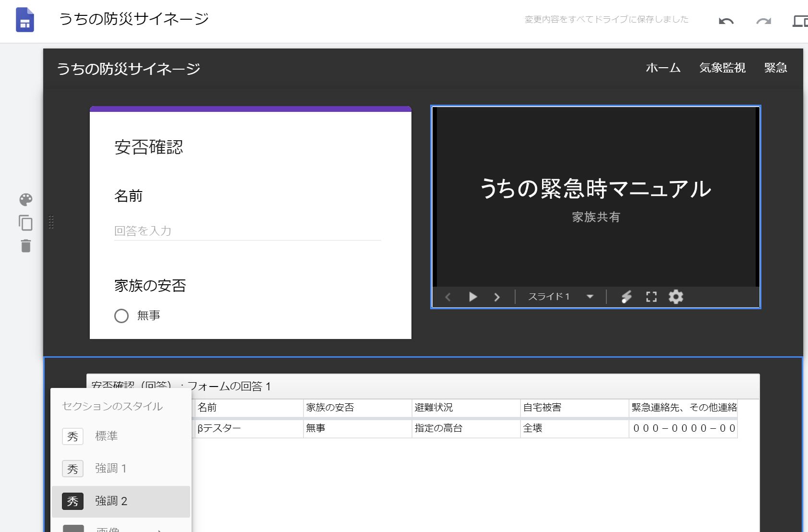Screen dimensions: 808x532
Task: Select 強調 2 section style
Action: [111, 501]
